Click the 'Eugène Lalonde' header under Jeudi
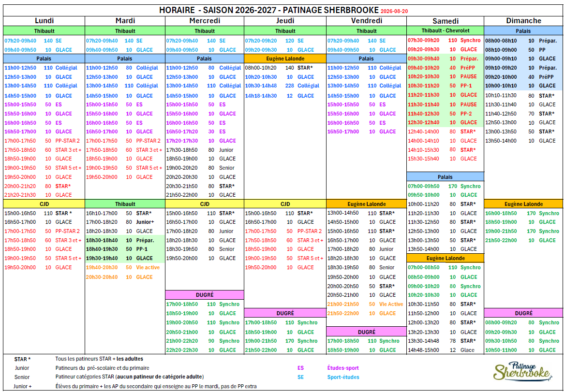This screenshot has height=392, width=565. (285, 58)
